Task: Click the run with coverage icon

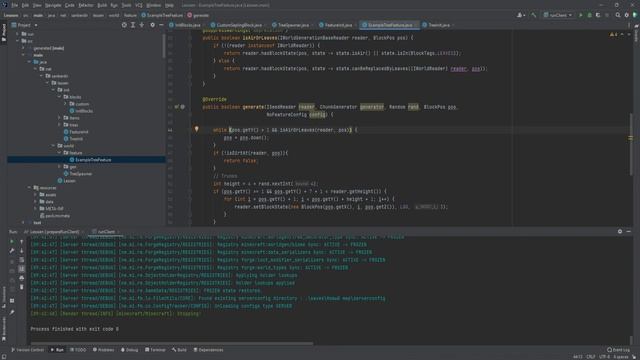Action: tap(598, 15)
